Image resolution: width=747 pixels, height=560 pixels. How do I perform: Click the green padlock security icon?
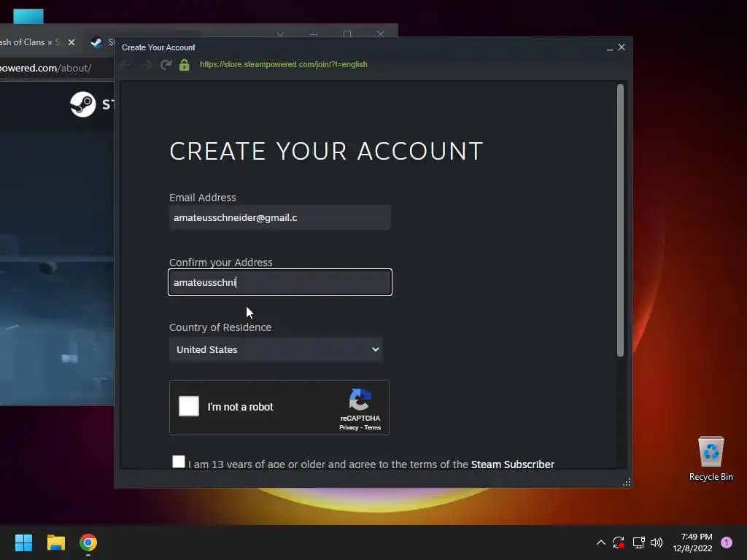pyautogui.click(x=185, y=64)
